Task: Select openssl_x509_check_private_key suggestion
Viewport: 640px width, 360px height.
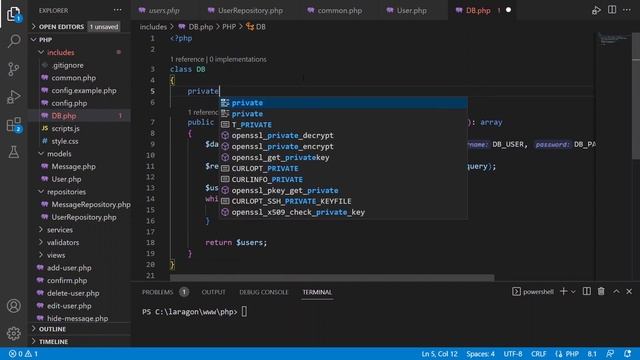Action: pos(343,212)
